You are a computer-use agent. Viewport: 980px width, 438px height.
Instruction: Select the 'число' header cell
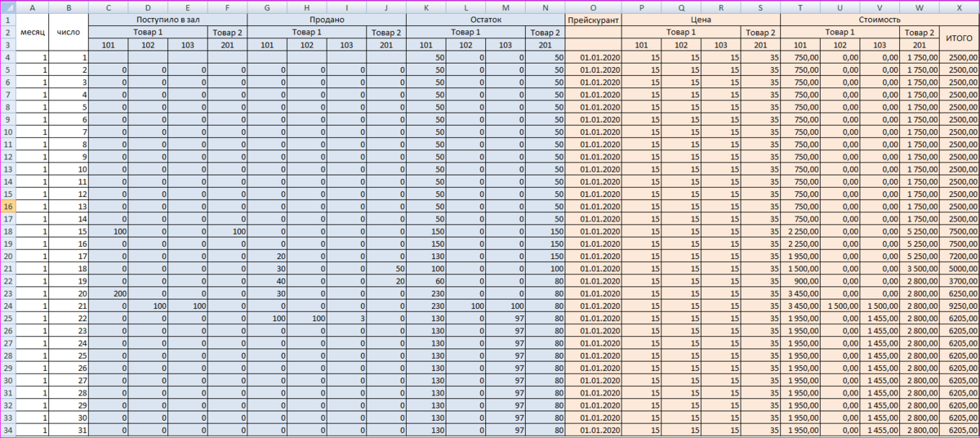(68, 32)
